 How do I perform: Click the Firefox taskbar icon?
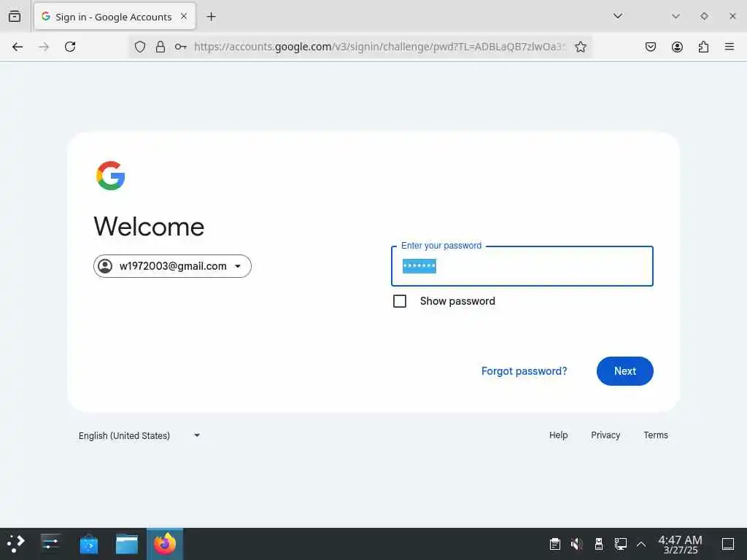(165, 544)
